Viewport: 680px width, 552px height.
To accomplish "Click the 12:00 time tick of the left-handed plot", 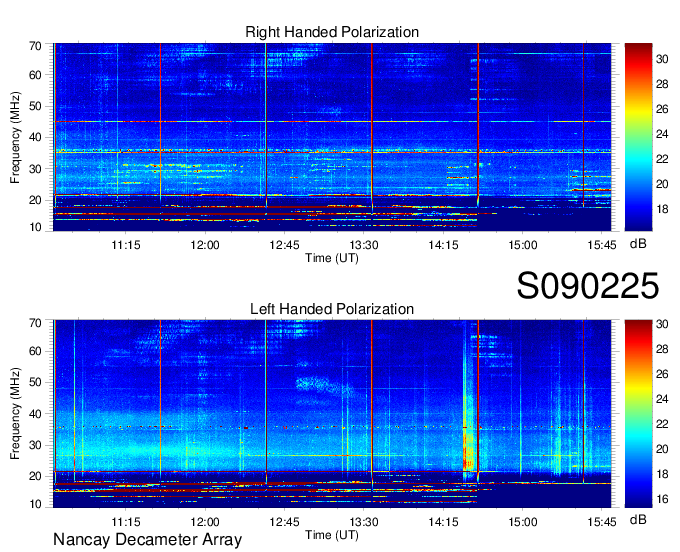I will coord(205,522).
